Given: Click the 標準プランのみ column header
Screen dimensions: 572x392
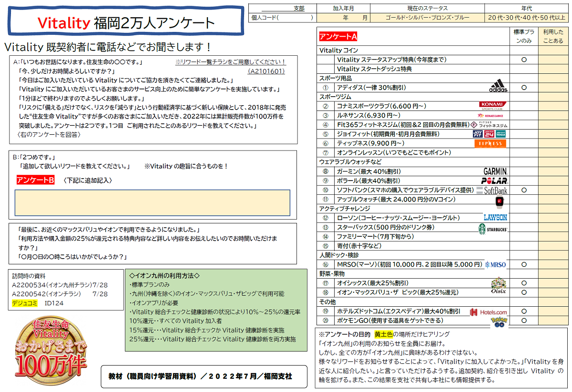Looking at the screenshot, I should tap(524, 36).
